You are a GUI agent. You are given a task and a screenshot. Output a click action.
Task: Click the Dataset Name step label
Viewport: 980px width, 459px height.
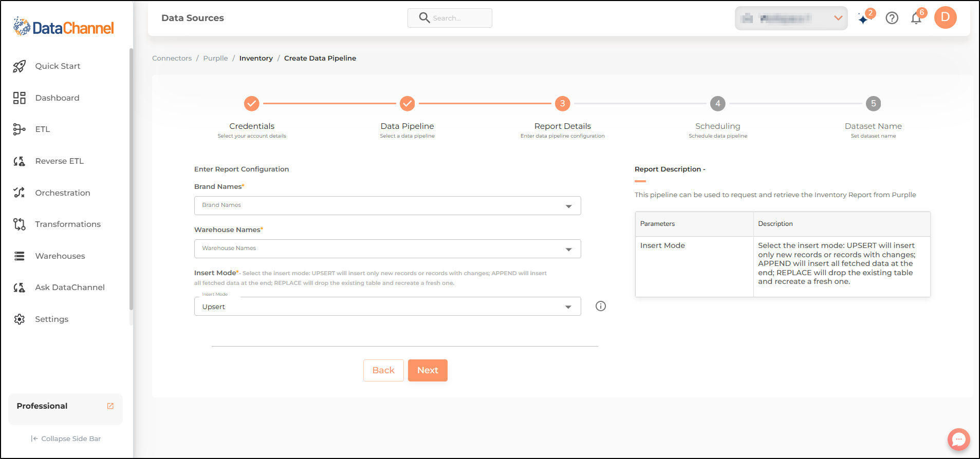pyautogui.click(x=874, y=126)
